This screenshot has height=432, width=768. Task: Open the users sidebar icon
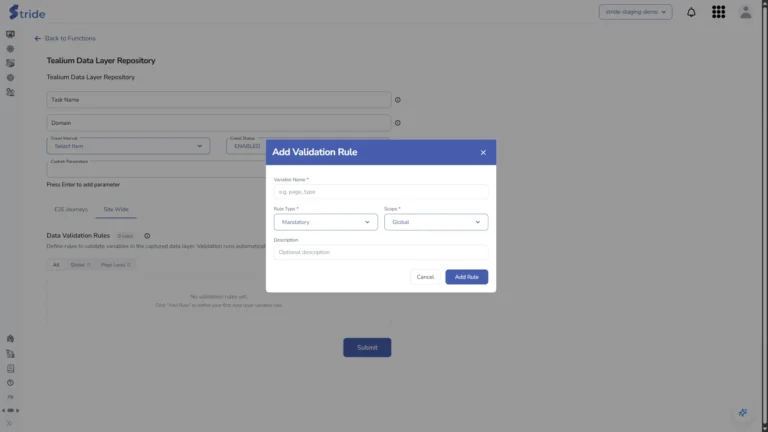pos(10,92)
